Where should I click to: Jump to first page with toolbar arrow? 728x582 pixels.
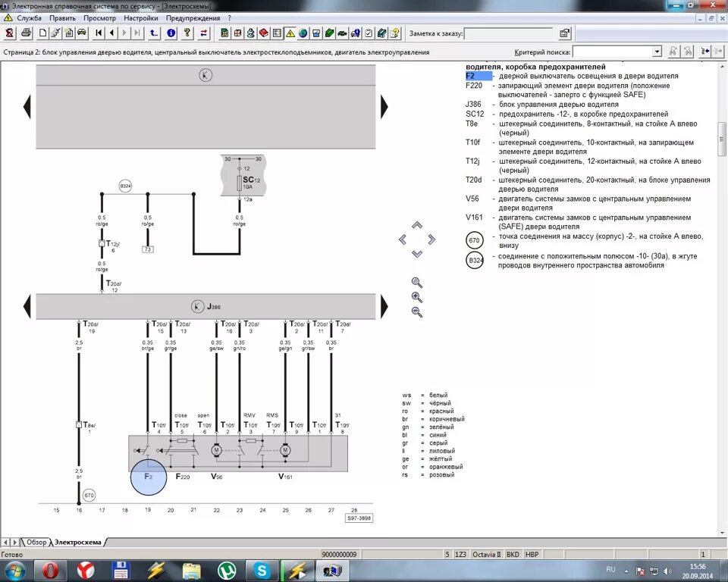point(99,33)
